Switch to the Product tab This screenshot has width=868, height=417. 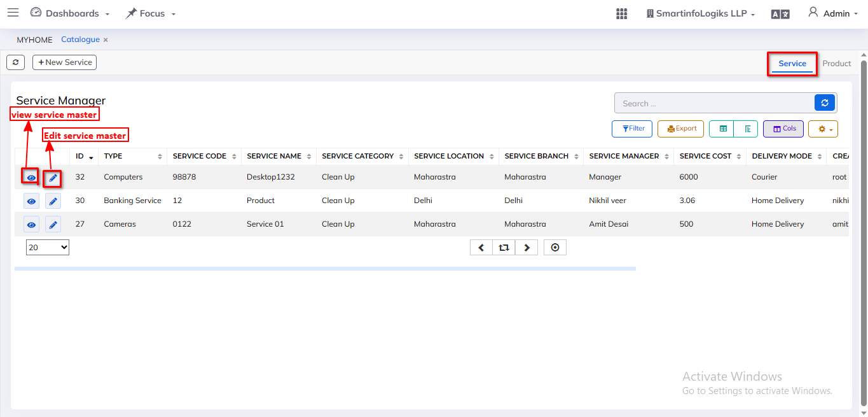click(x=836, y=64)
